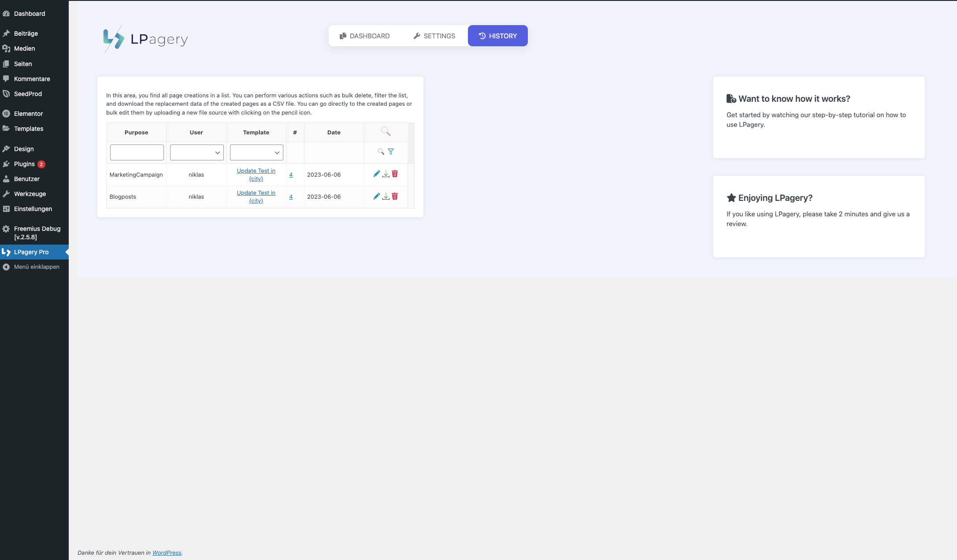Open Elementor from the sidebar

point(28,114)
